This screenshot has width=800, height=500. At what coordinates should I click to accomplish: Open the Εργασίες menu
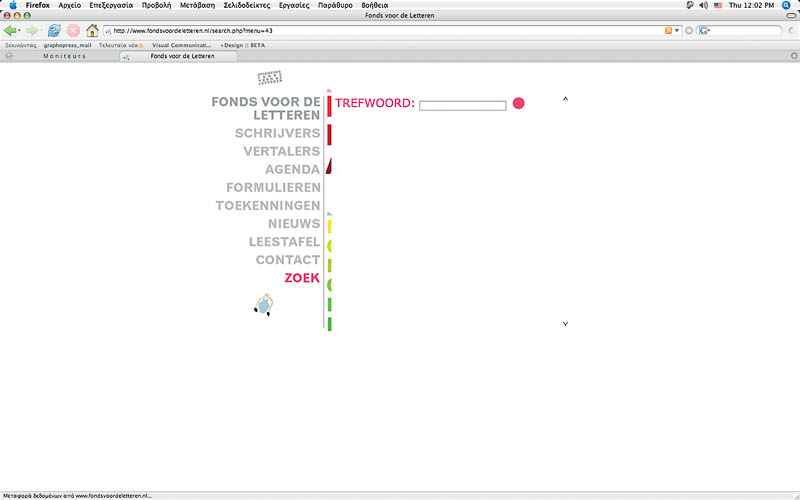pyautogui.click(x=294, y=5)
